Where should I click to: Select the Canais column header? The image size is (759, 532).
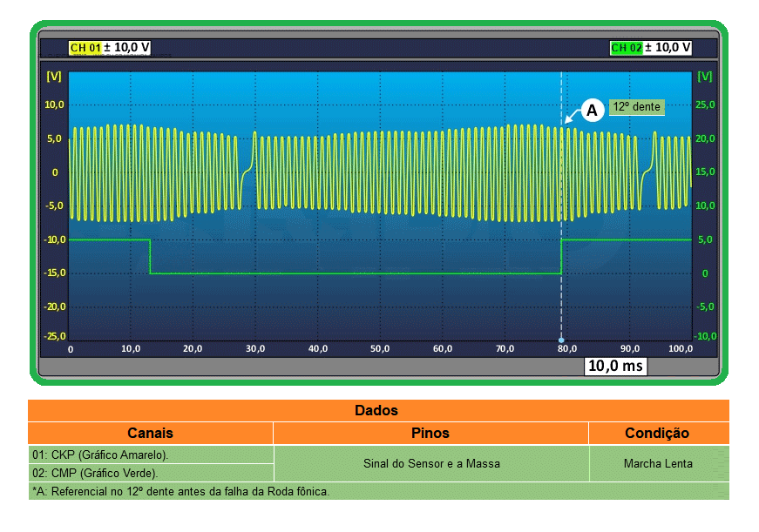click(x=150, y=433)
